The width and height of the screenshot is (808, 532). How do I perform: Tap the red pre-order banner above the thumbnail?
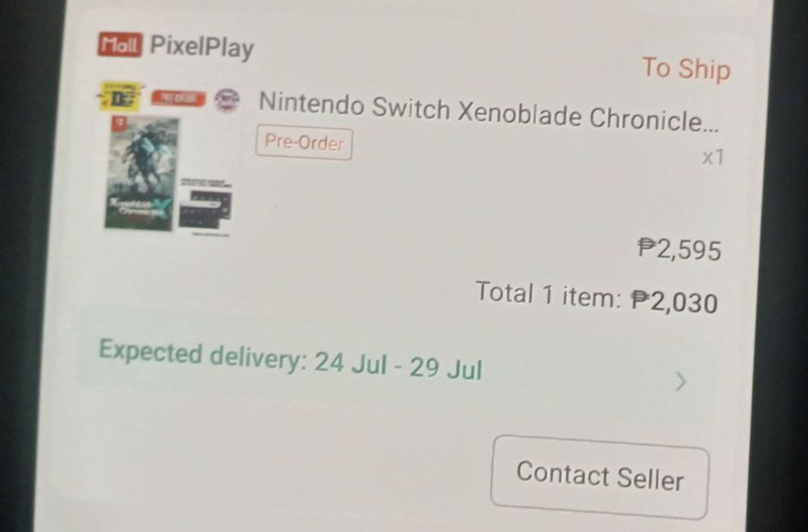[x=178, y=98]
